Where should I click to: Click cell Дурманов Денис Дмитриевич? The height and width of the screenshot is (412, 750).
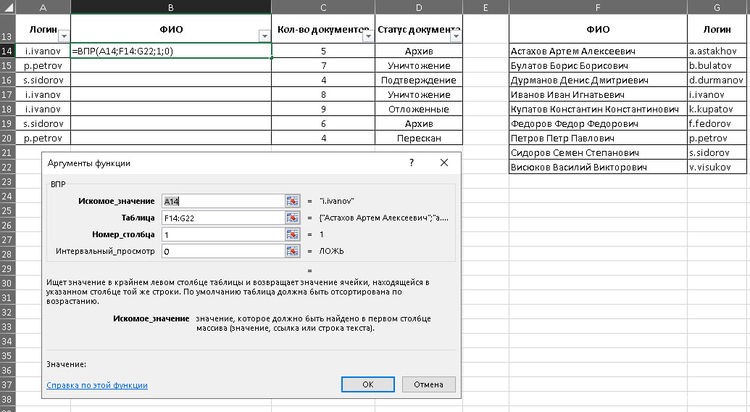tap(598, 80)
